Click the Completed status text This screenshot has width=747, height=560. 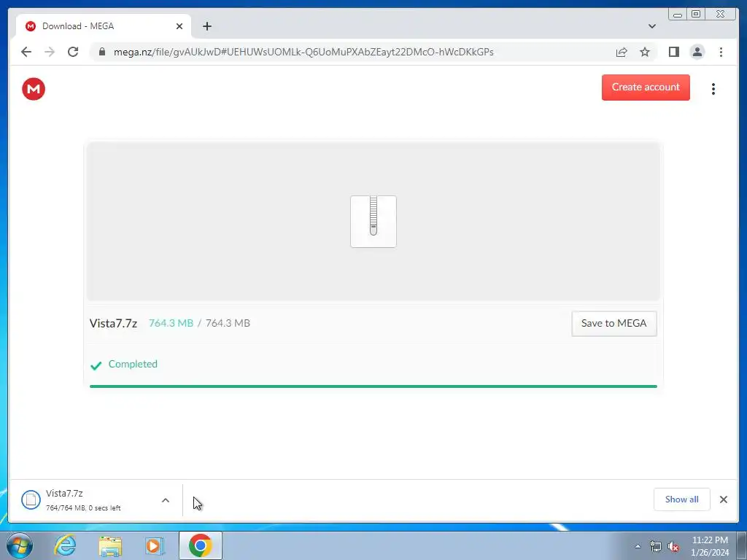coord(133,364)
